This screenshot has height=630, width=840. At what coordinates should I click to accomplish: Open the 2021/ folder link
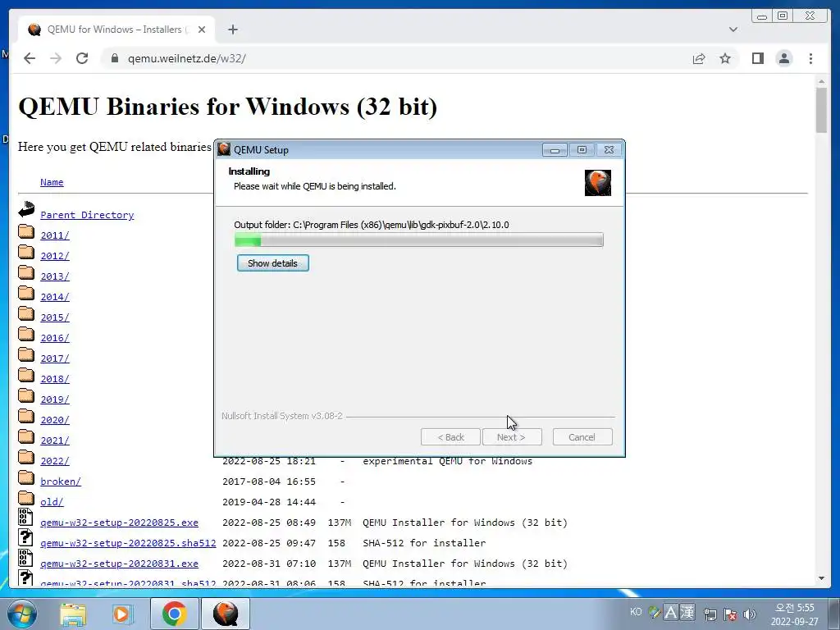tap(55, 441)
